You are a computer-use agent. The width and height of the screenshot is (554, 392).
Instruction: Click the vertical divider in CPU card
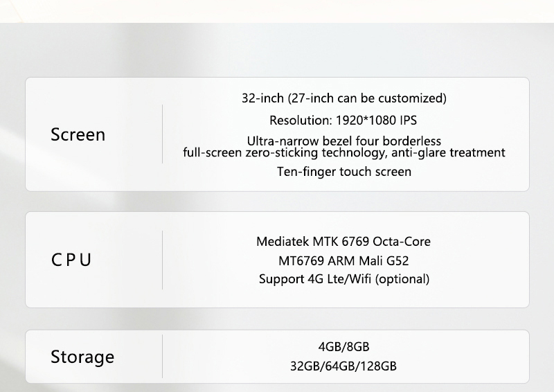[x=163, y=260]
